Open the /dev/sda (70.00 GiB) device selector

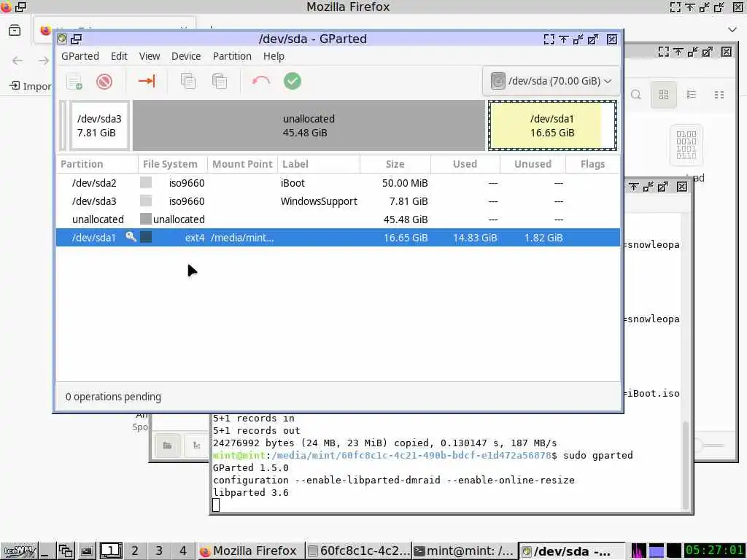[551, 81]
